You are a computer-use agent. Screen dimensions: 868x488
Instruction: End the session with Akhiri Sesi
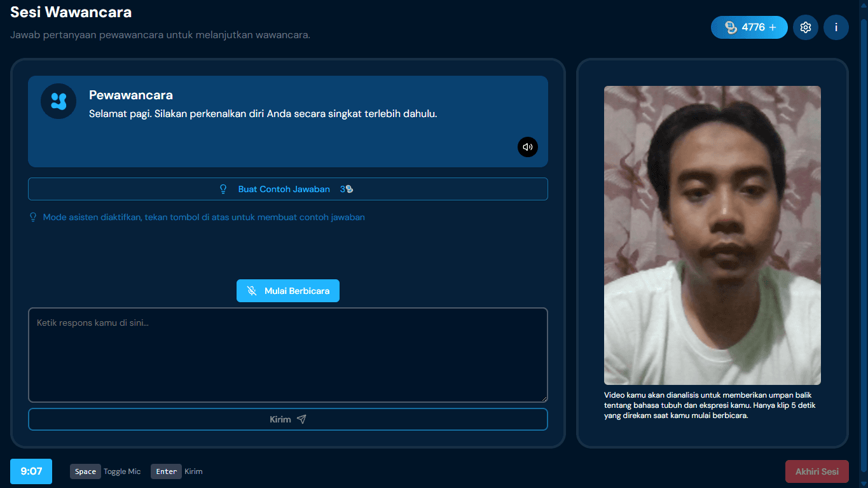pos(817,471)
